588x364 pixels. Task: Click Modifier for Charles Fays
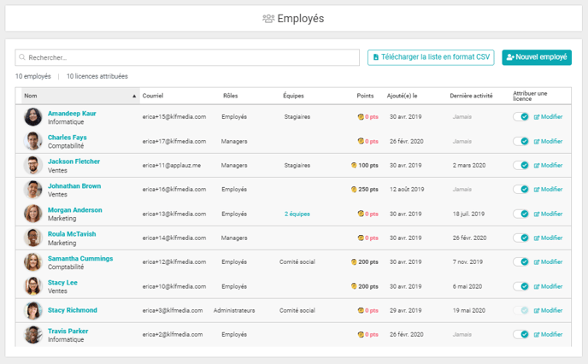(x=548, y=141)
